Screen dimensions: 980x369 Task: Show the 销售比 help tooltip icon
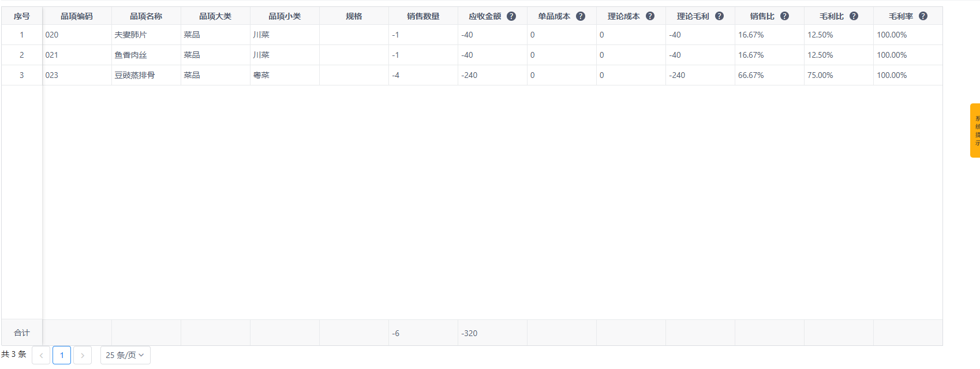(x=784, y=16)
